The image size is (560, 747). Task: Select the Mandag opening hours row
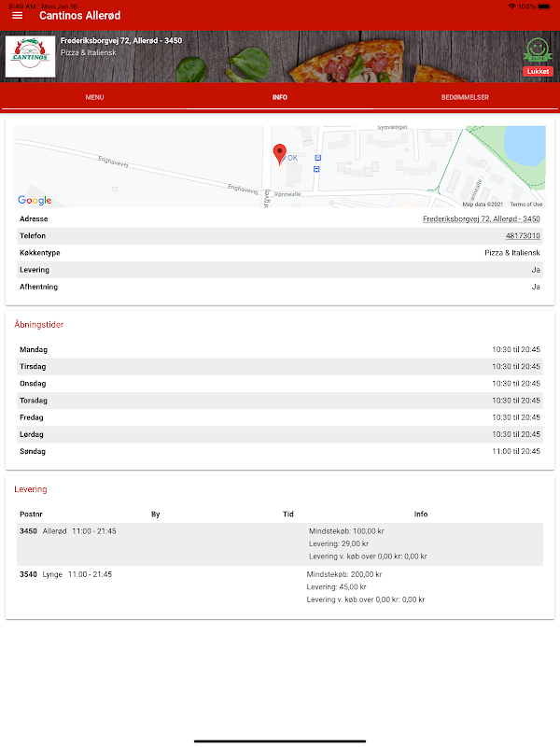click(x=280, y=349)
